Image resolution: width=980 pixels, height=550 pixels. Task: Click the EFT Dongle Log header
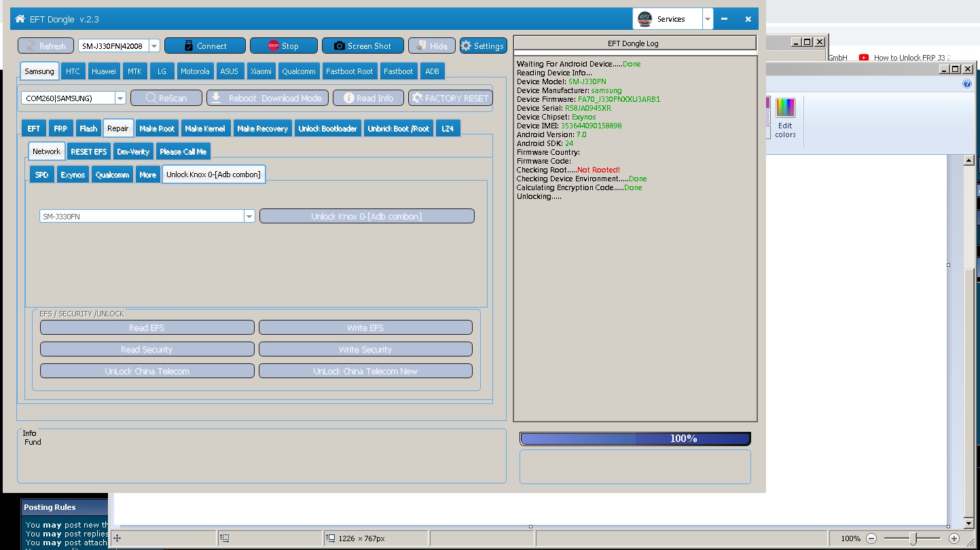[x=634, y=43]
